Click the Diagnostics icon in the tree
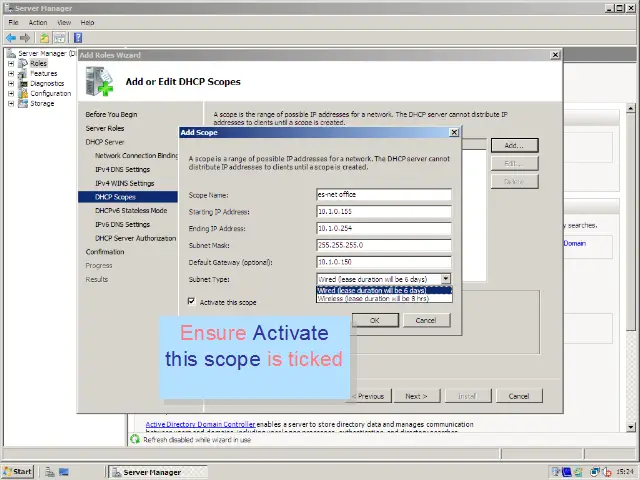Screen dimensions: 640x480 pyautogui.click(x=23, y=83)
